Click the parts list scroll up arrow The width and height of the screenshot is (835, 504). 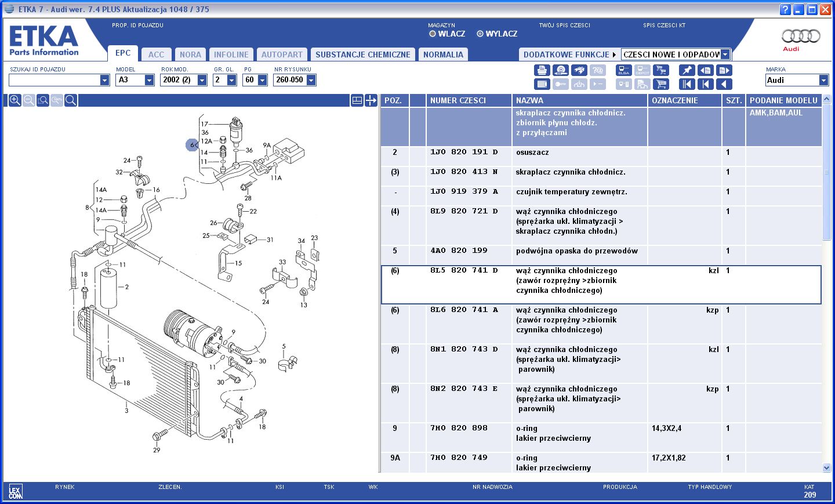(x=827, y=99)
